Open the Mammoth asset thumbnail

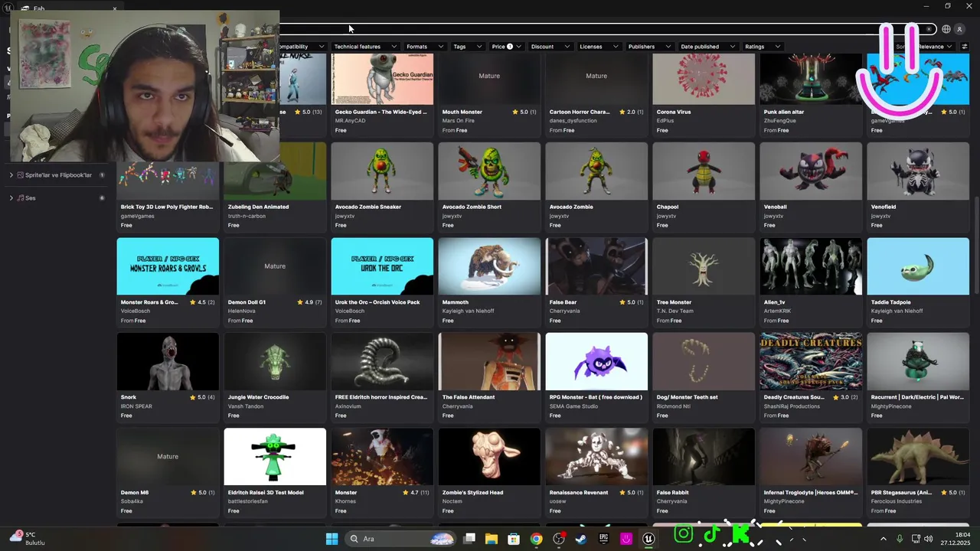pos(489,266)
